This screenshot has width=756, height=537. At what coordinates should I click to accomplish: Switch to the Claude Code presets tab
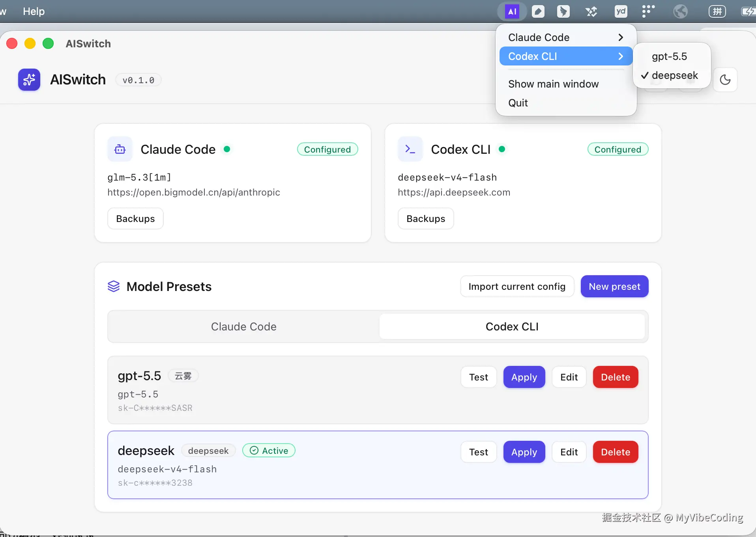(x=244, y=326)
